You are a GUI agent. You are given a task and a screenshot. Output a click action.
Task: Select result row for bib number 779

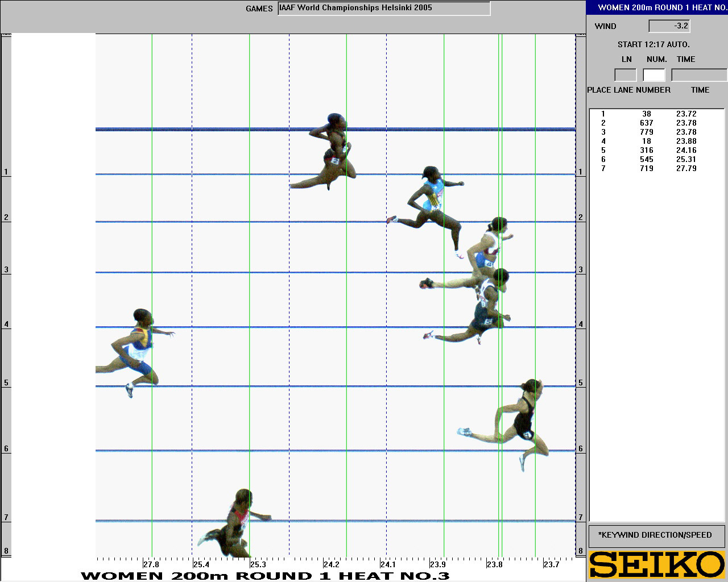pos(647,132)
